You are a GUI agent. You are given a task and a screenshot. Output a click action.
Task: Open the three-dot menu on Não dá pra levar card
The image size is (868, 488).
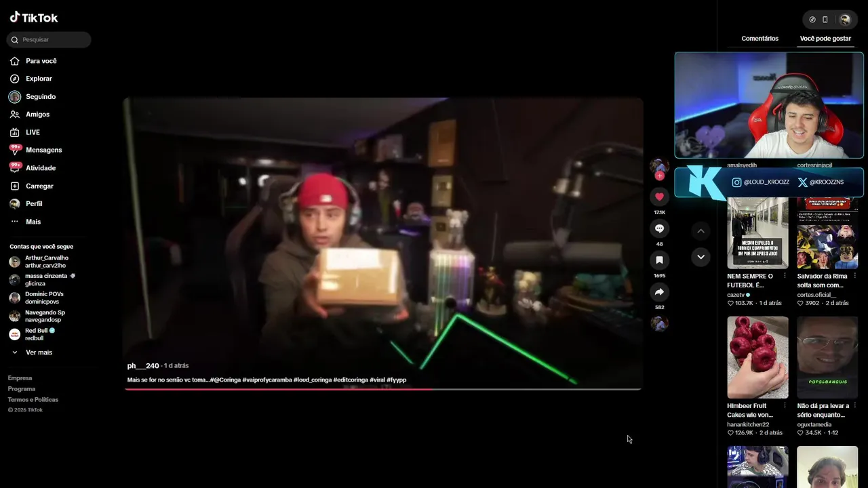(855, 406)
